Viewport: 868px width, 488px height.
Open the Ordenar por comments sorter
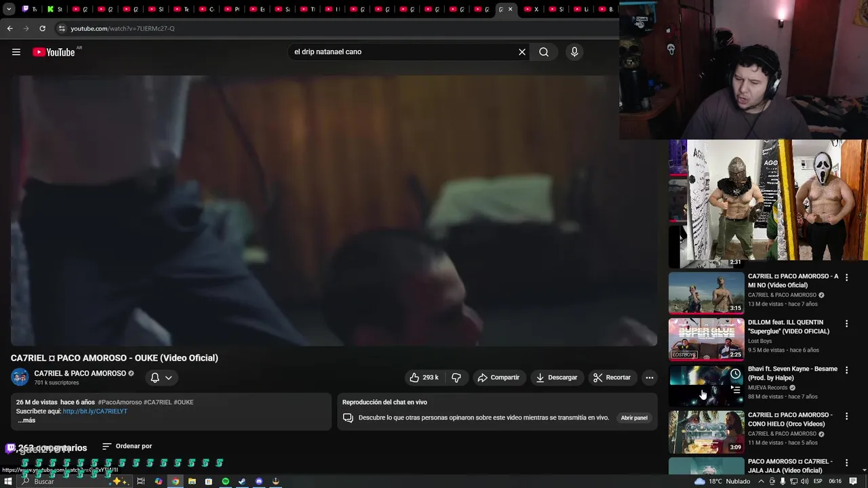click(x=127, y=446)
